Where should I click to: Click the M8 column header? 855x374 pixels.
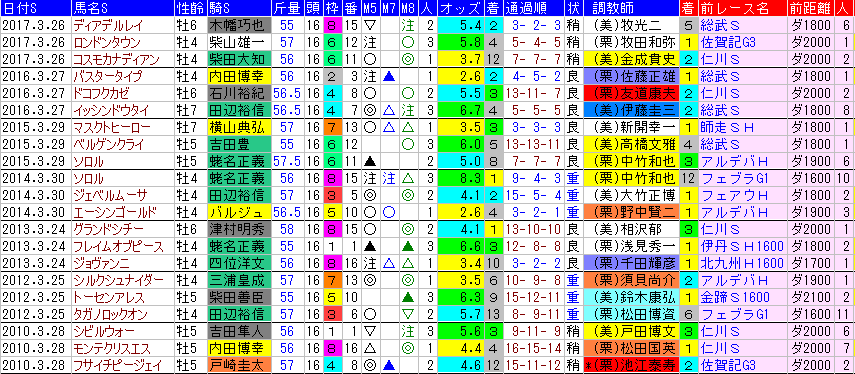click(x=407, y=9)
